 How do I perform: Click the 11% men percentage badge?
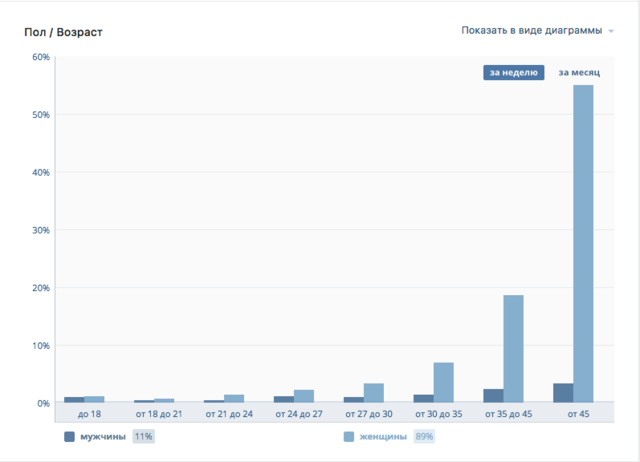point(143,437)
